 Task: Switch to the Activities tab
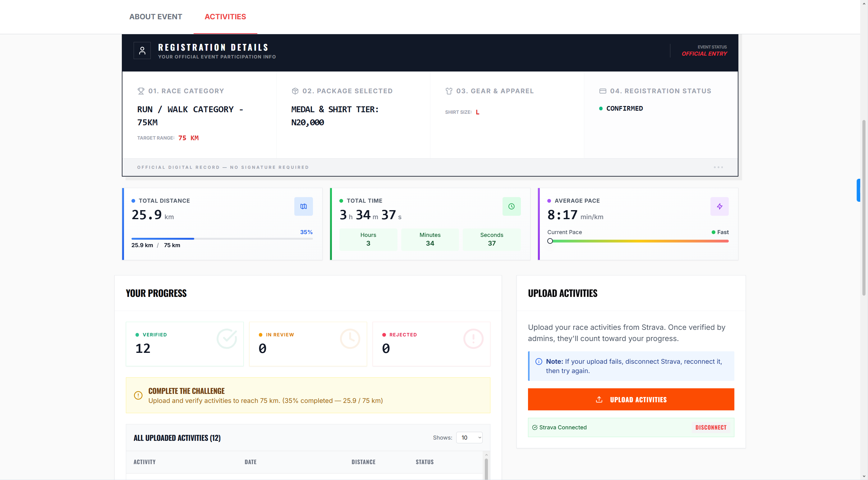click(x=225, y=16)
